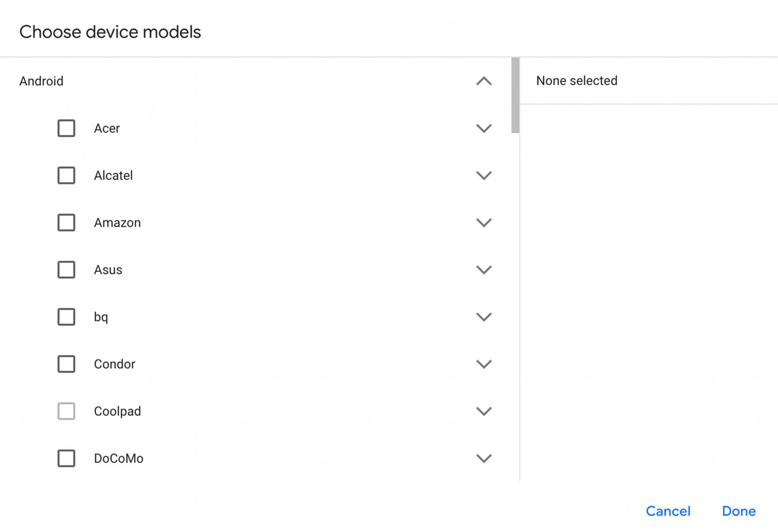Expand the DoCoMo models chevron
Image resolution: width=778 pixels, height=532 pixels.
(484, 458)
